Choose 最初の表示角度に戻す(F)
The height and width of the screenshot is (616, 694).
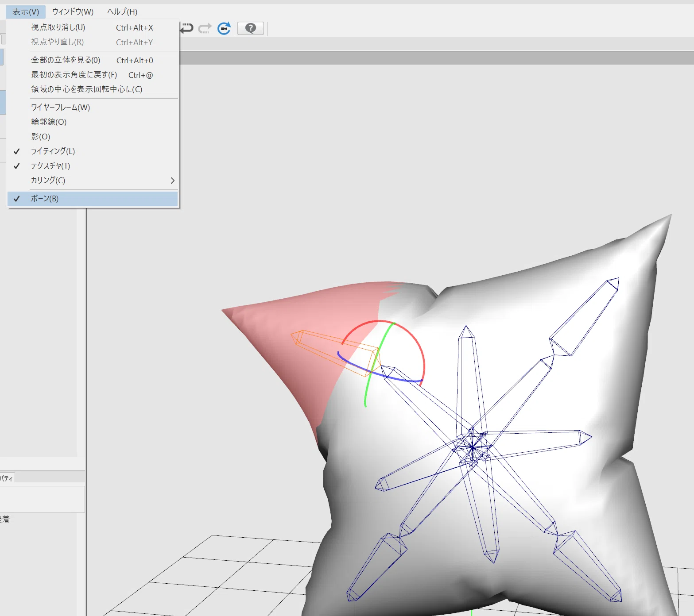(x=93, y=75)
